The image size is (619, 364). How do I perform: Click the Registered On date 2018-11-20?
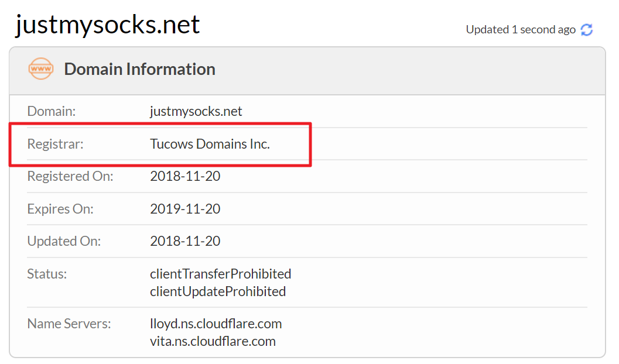185,176
